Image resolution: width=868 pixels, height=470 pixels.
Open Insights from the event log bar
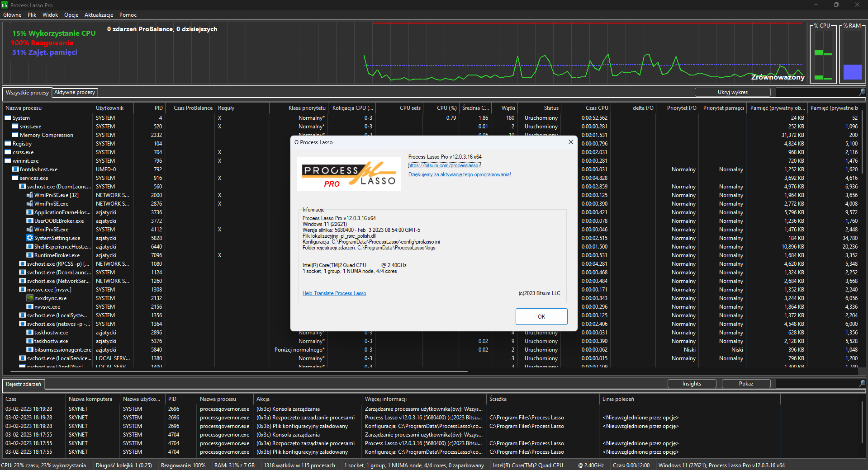coord(692,384)
